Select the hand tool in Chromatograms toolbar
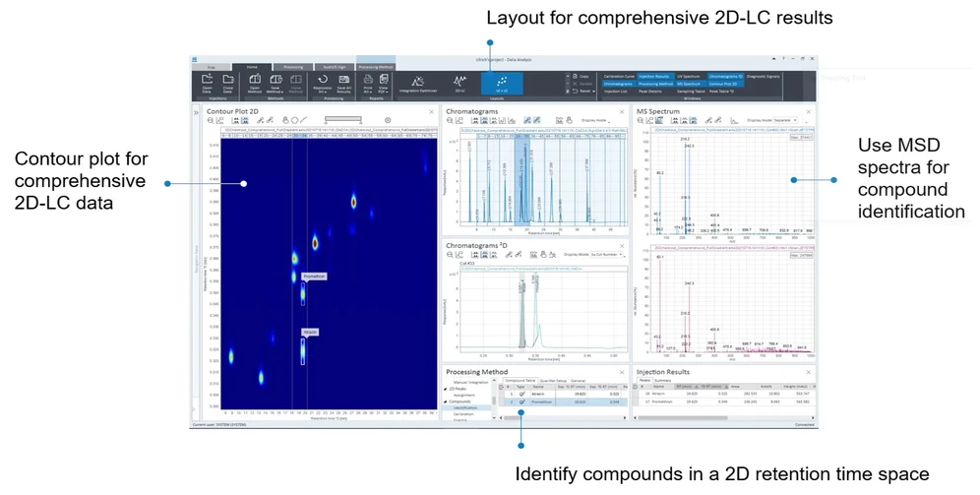The height and width of the screenshot is (495, 980). pos(569,120)
